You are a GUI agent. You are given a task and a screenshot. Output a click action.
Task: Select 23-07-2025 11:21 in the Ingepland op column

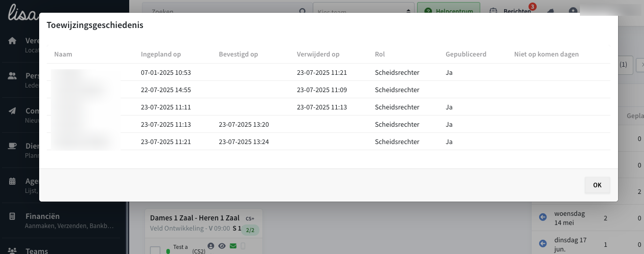(166, 142)
